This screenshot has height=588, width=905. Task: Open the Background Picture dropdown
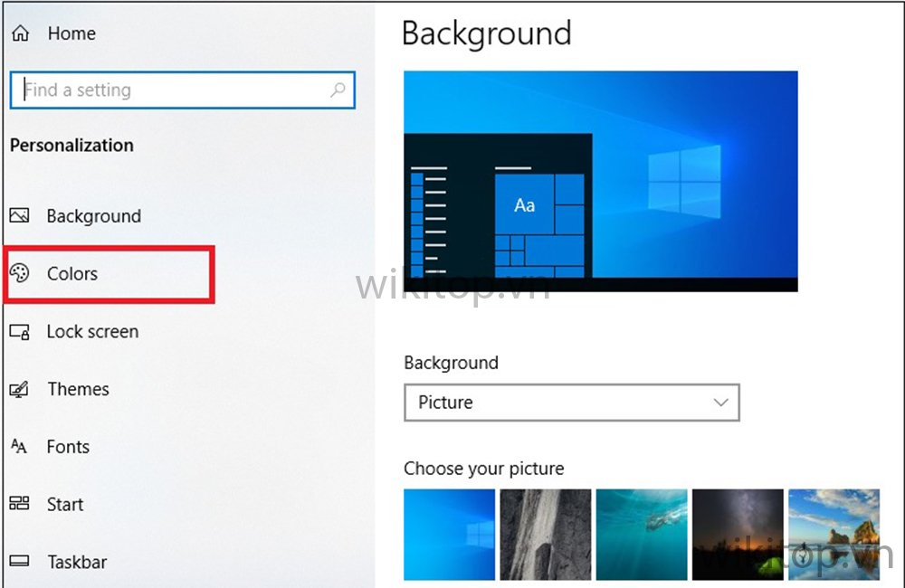tap(571, 403)
